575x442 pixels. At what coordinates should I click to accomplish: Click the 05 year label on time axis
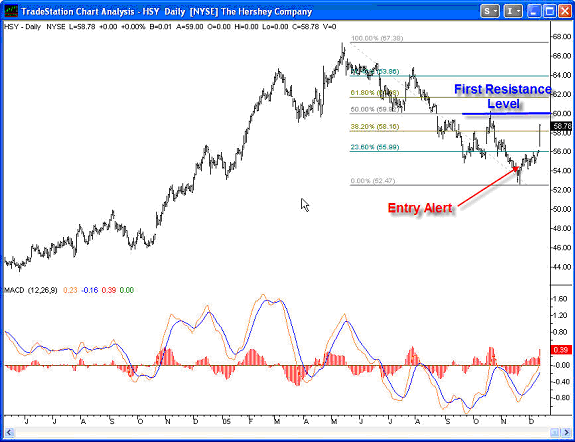tap(227, 421)
